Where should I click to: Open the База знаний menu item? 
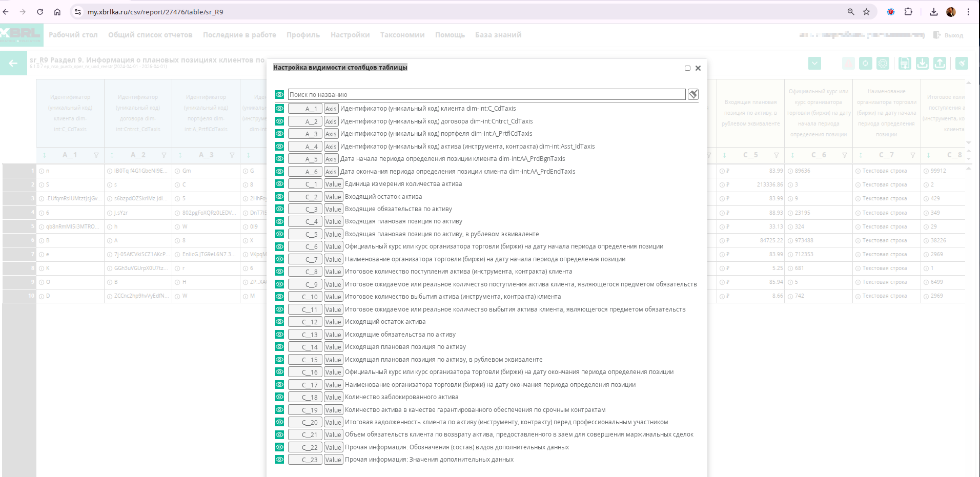[498, 35]
